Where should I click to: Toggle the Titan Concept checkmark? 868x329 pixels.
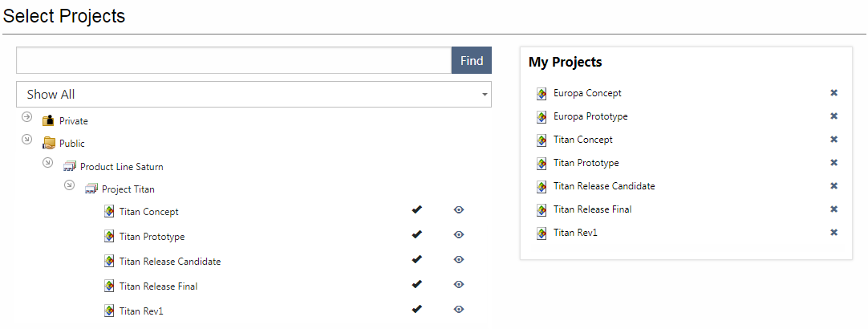pyautogui.click(x=416, y=210)
